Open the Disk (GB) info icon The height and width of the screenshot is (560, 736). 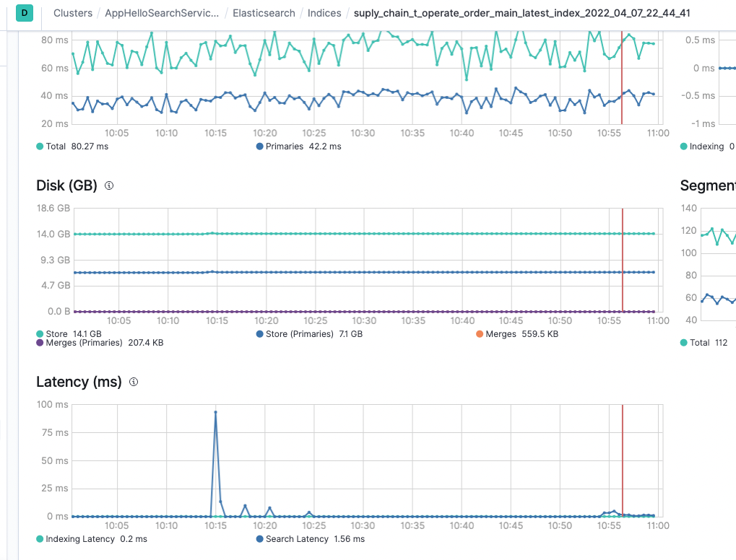[109, 186]
